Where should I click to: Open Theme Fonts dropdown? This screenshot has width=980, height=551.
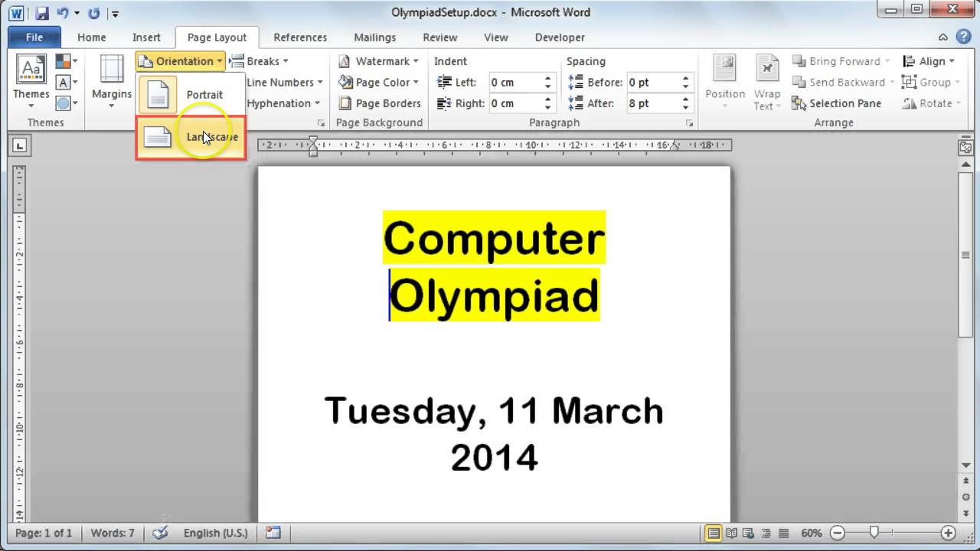(67, 82)
